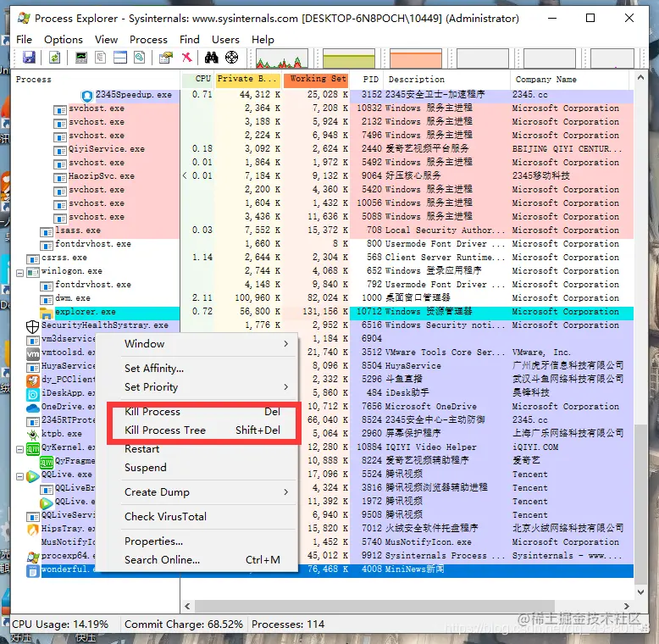This screenshot has height=644, width=659.
Task: Collapse the QQLive.exe tree node
Action: click(x=19, y=477)
